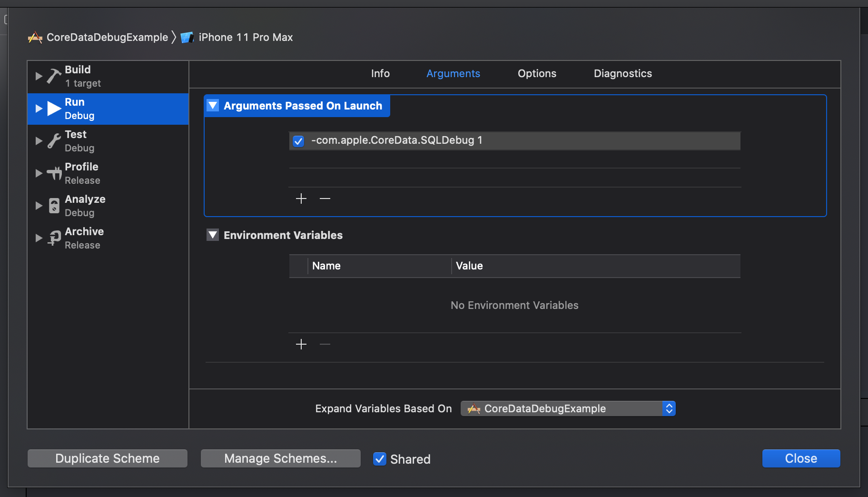Open the Expand Variables Based On dropdown

[x=568, y=408]
